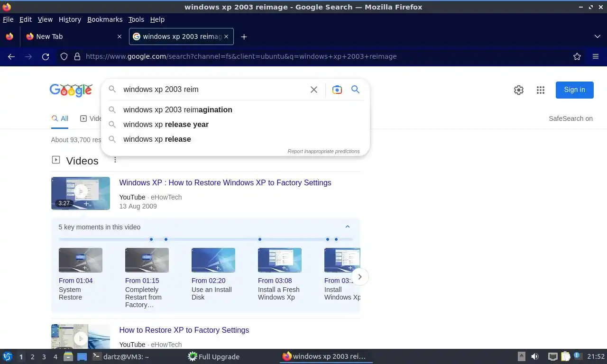Search by image using camera icon

click(x=337, y=90)
